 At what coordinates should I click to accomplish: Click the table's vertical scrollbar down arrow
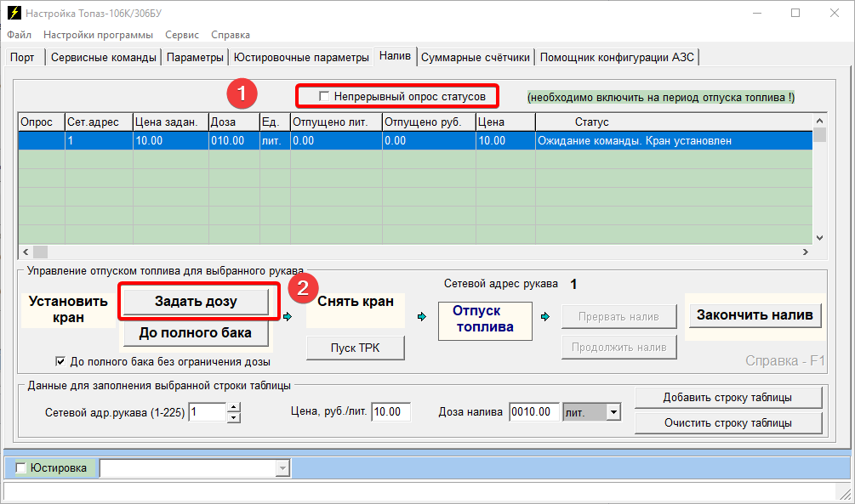tap(819, 238)
